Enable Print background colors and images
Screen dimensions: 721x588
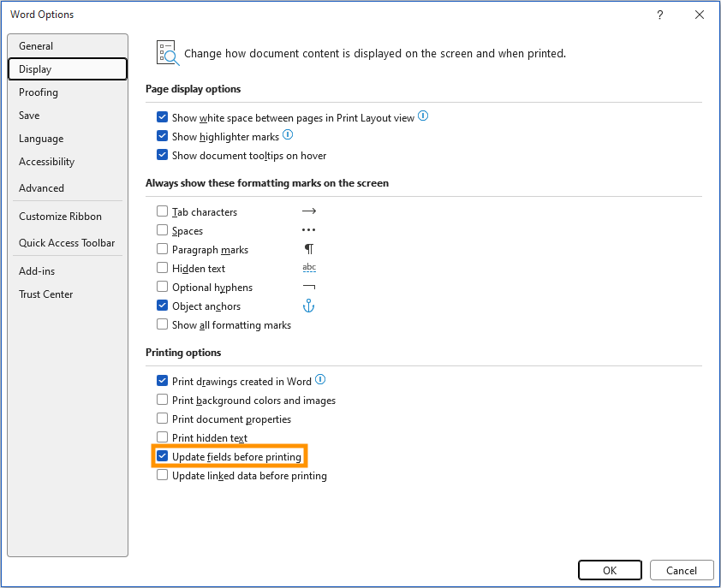(x=162, y=400)
